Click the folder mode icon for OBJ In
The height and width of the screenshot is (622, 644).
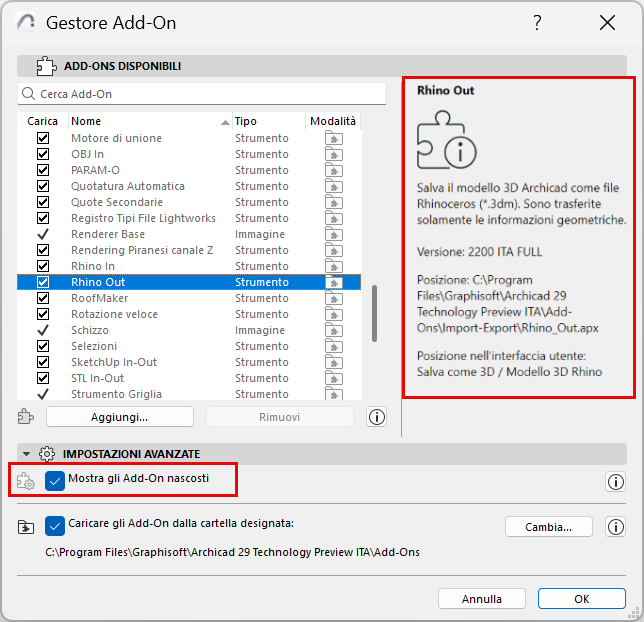coord(334,154)
